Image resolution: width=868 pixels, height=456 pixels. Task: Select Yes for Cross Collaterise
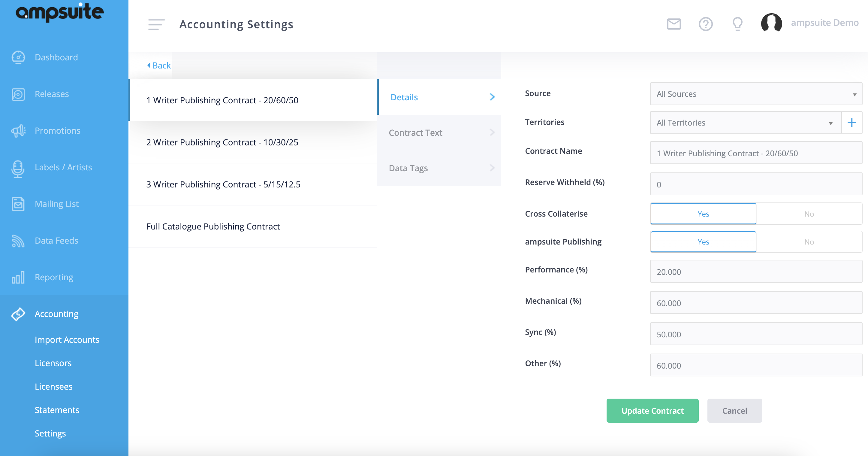[703, 214]
